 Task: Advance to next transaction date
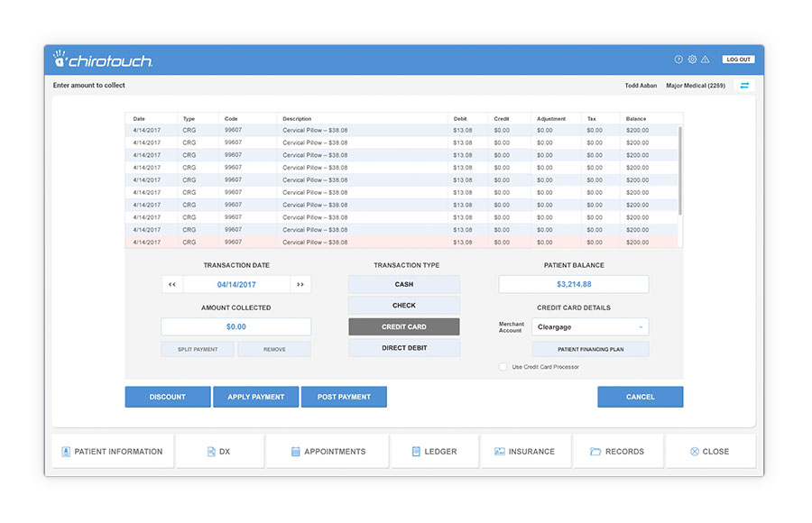pos(300,284)
